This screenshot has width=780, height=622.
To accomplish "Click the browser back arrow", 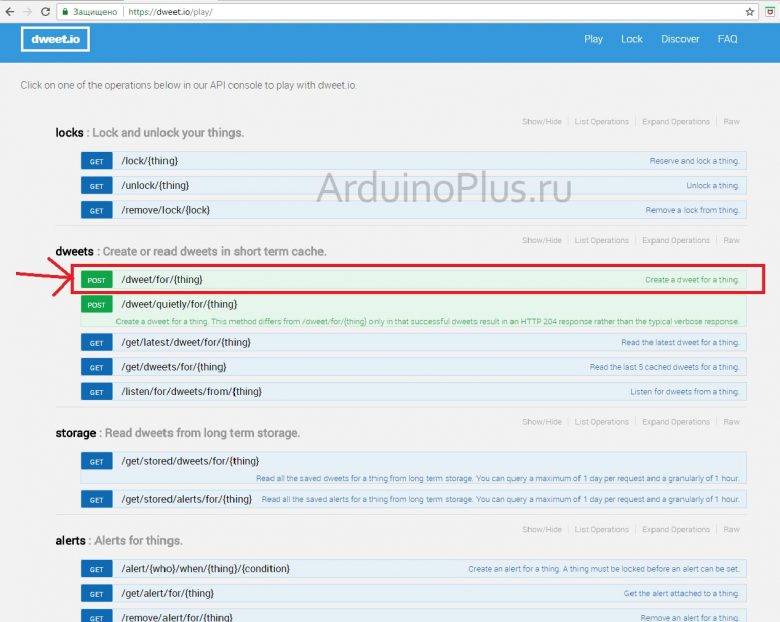I will coord(10,11).
